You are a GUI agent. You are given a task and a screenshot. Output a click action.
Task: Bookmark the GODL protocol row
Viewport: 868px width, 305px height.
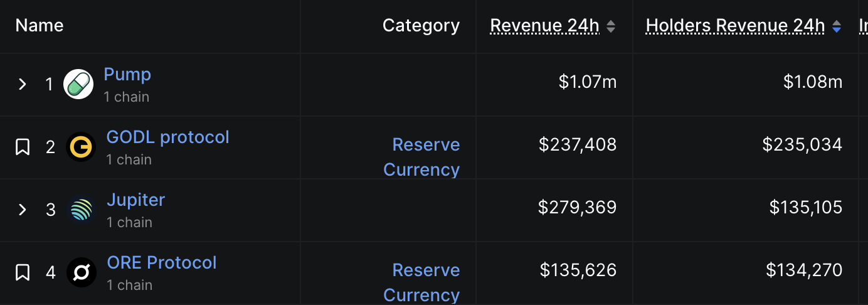point(23,147)
